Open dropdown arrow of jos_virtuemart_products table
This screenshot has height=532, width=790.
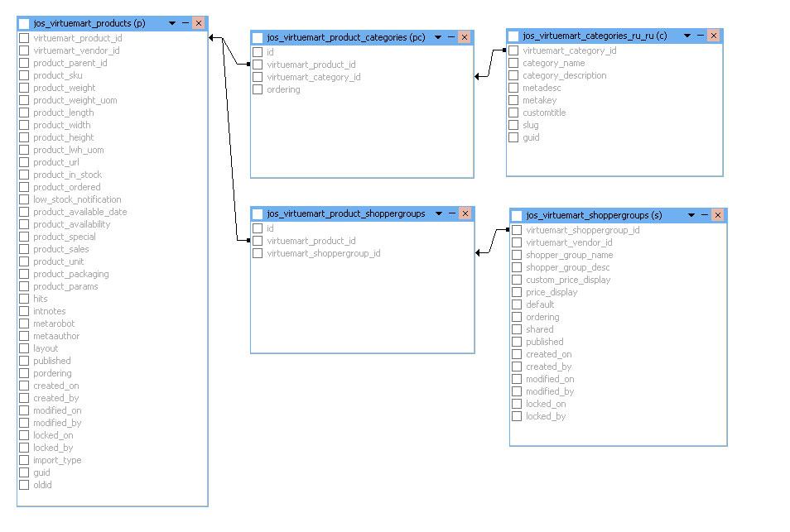tap(172, 23)
